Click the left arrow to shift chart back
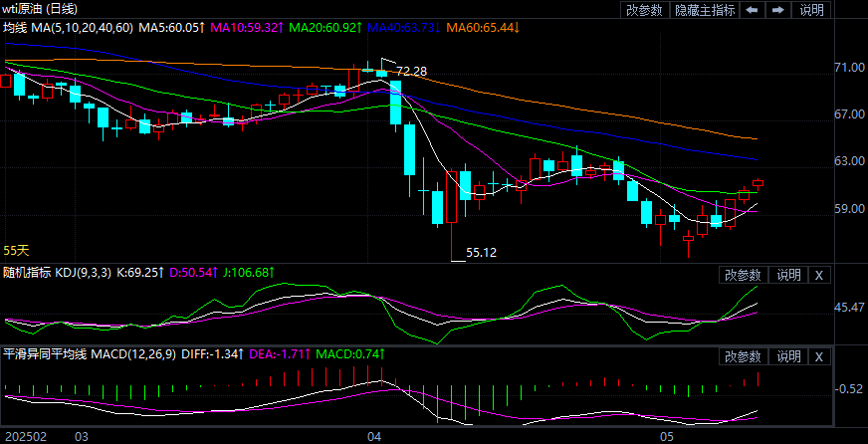This screenshot has height=444, width=868. coord(753,9)
